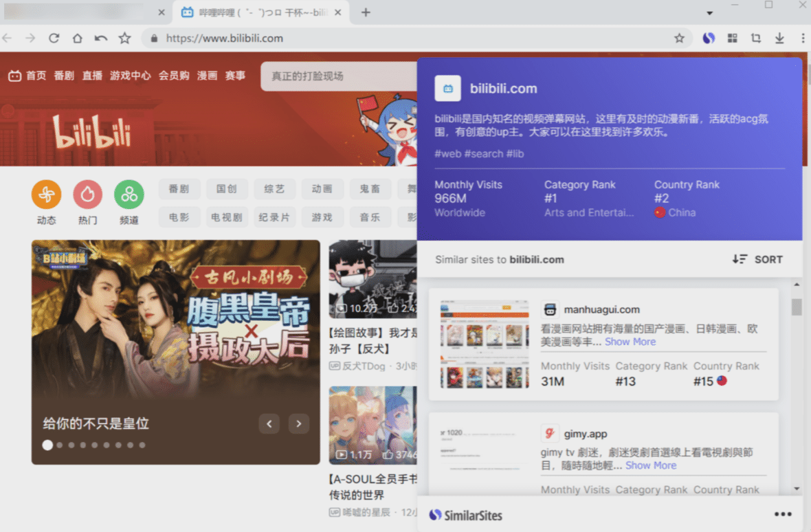Select the 鬼畜 category chip
The height and width of the screenshot is (532, 811).
[370, 189]
